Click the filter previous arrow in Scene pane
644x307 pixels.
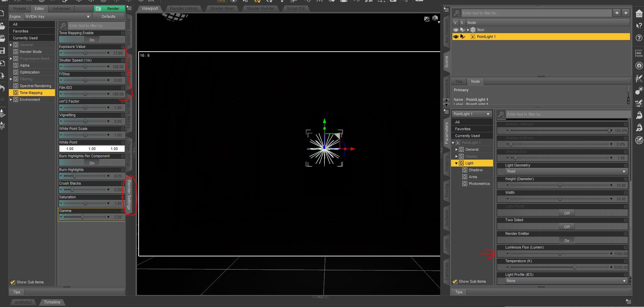(x=617, y=13)
